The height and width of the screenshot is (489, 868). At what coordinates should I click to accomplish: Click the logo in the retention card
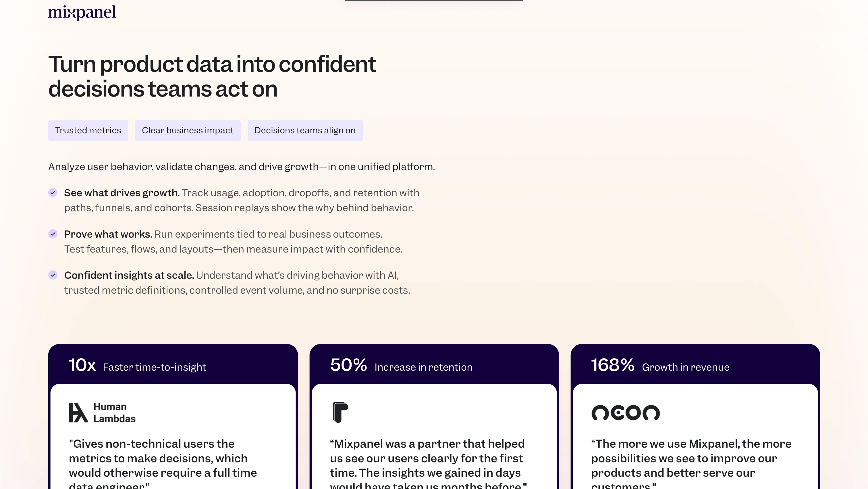click(340, 412)
